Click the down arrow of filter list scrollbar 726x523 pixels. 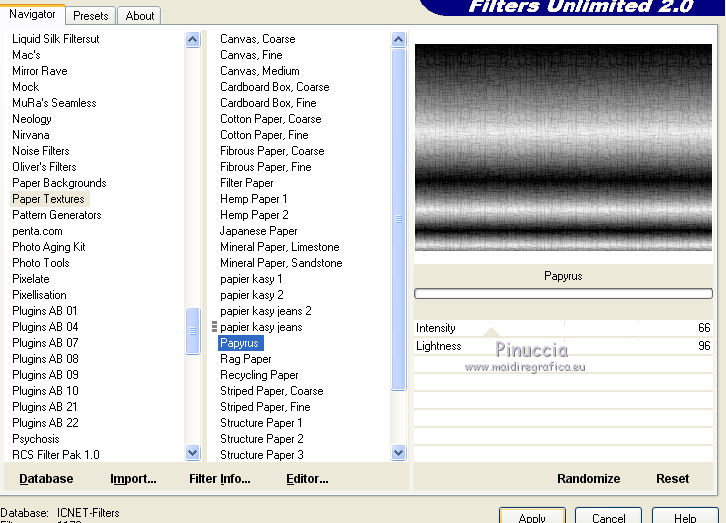[x=399, y=453]
